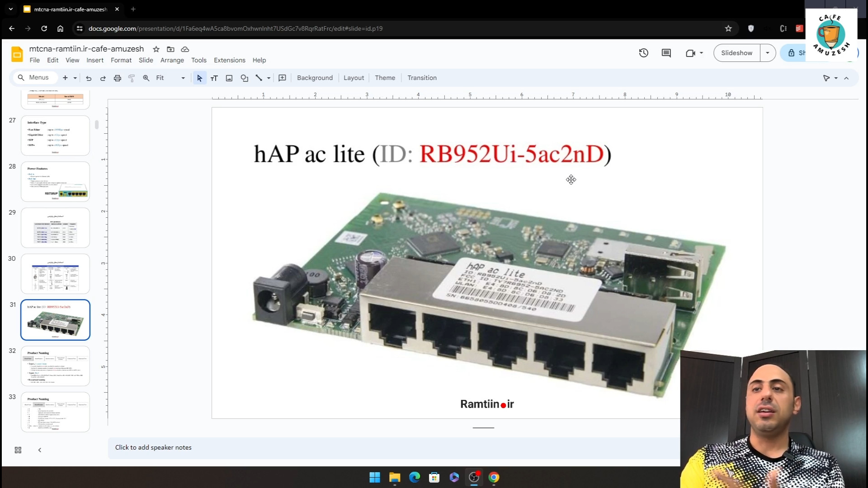The height and width of the screenshot is (488, 868).
Task: Open the version history clock icon
Action: 644,53
